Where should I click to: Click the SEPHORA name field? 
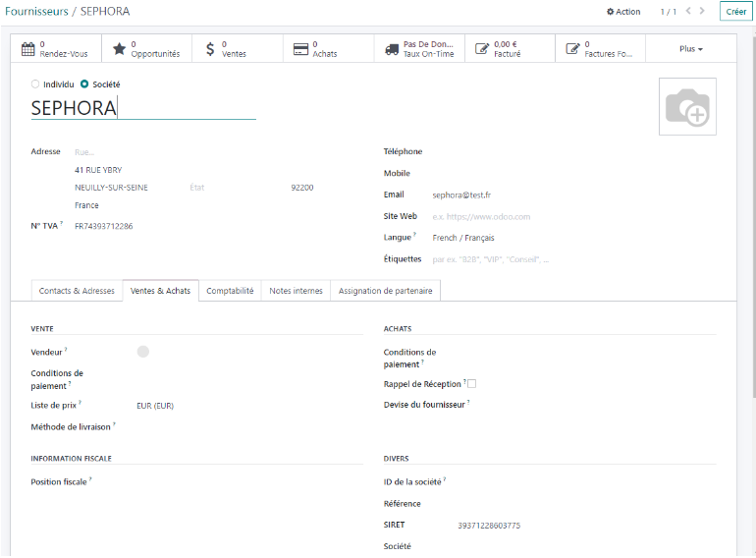coord(143,108)
